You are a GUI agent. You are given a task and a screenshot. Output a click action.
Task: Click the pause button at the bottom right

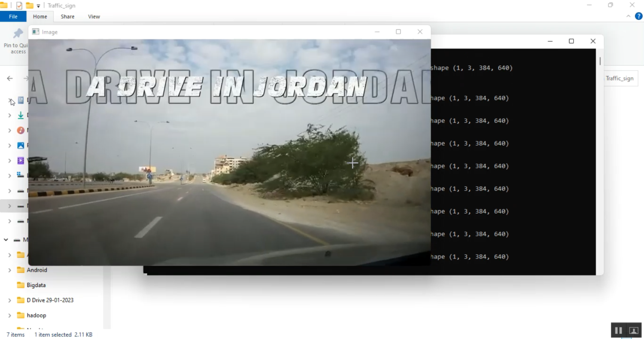[x=618, y=330]
